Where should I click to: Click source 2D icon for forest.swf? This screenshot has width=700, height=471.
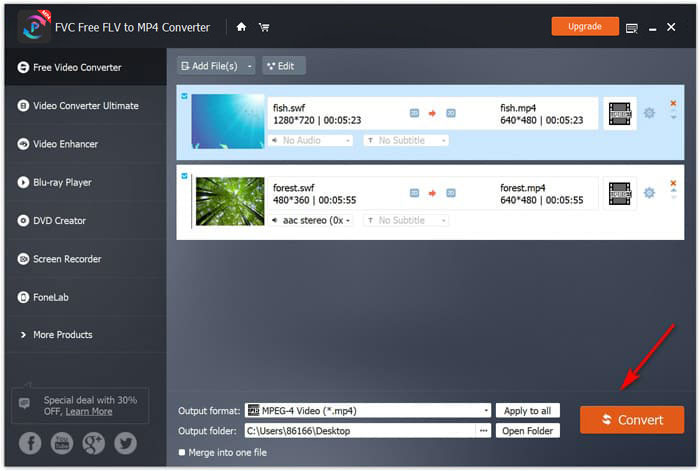(x=414, y=193)
